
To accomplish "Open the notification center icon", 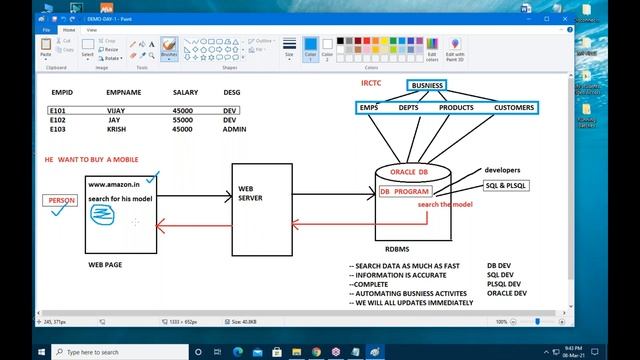I will pos(595,352).
